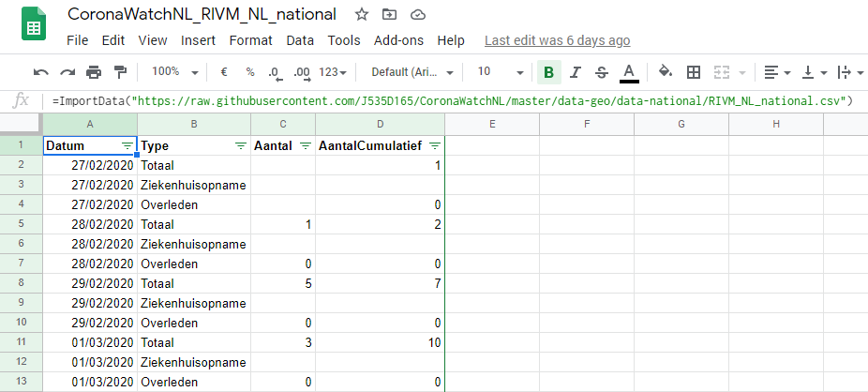Toggle strikethrough formatting
This screenshot has height=392, width=868.
[602, 72]
